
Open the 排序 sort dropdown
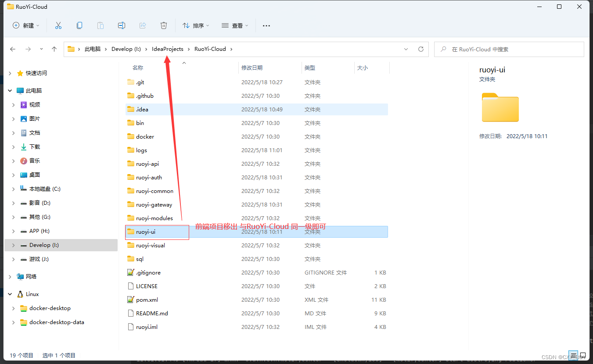pyautogui.click(x=196, y=25)
